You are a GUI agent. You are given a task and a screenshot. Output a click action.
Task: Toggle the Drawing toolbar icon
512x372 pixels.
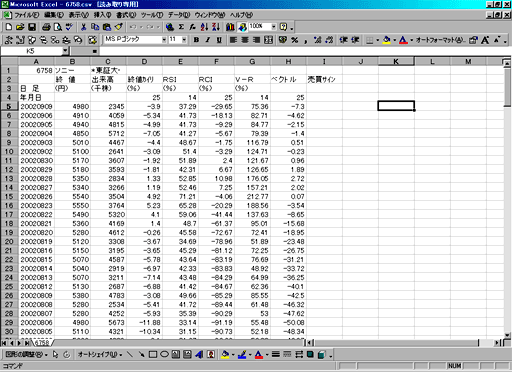242,27
